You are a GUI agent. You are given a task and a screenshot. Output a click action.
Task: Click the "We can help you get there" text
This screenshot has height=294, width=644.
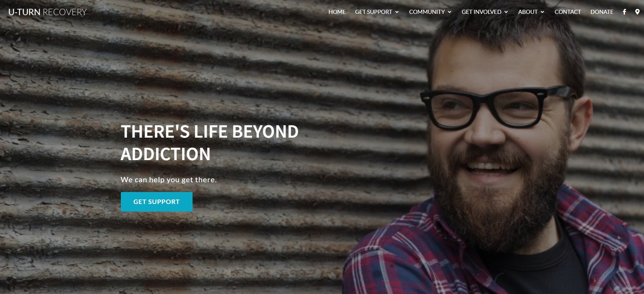[x=169, y=180]
